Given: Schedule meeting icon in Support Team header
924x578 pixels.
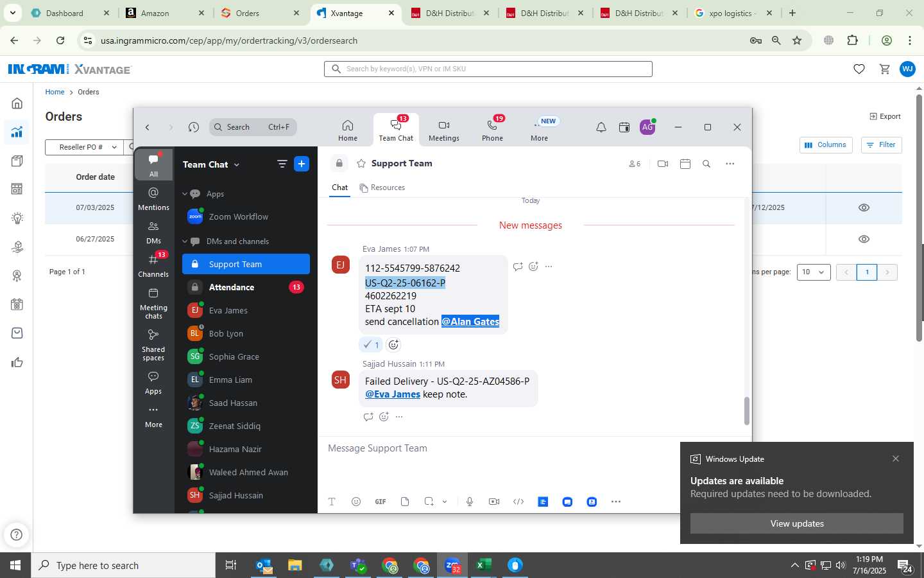Looking at the screenshot, I should click(x=685, y=164).
